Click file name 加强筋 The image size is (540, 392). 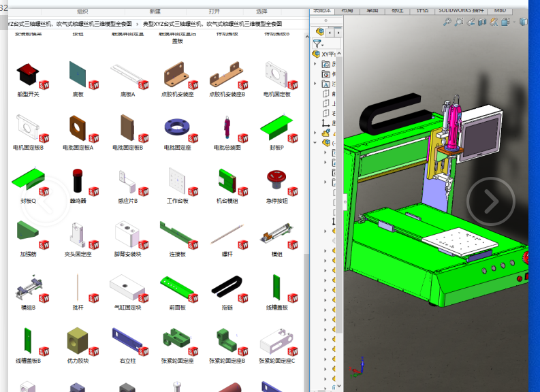click(28, 255)
